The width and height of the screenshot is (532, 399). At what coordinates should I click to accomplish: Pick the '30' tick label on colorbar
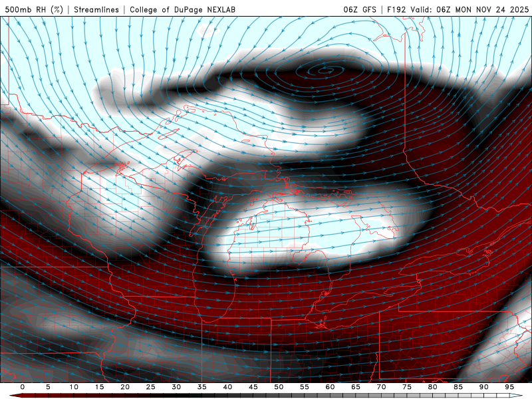click(x=176, y=387)
